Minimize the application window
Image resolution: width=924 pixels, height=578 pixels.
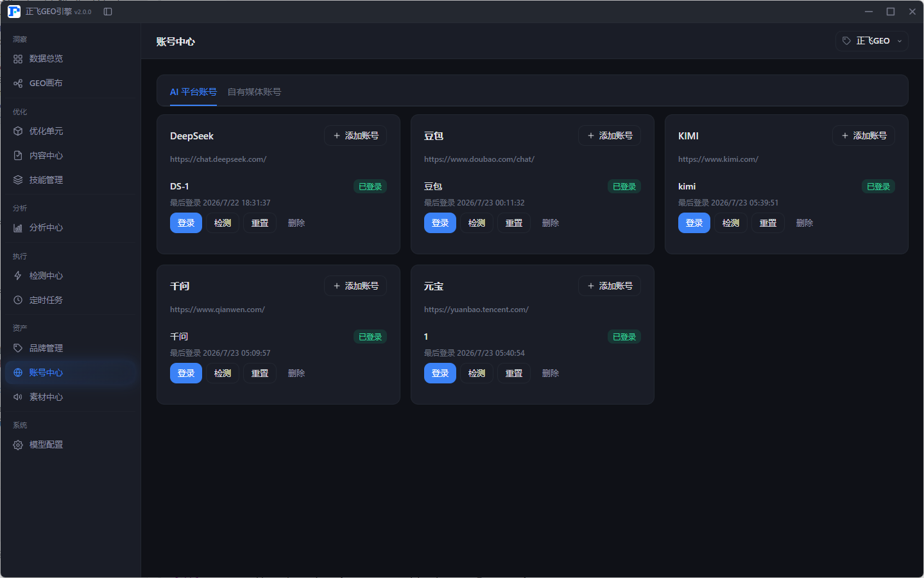pyautogui.click(x=869, y=12)
